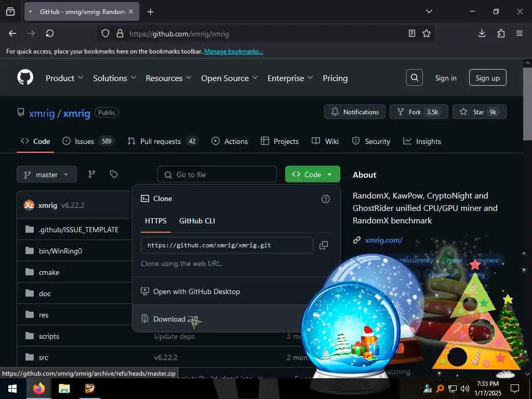Open Firefox downloads panel
Screen dimensions: 532x399
tap(482, 33)
